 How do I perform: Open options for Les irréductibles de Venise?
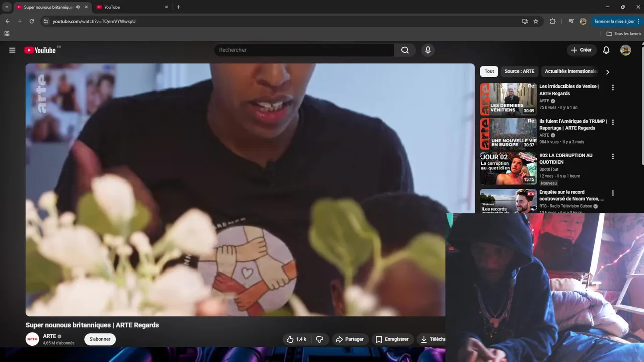[x=613, y=87]
